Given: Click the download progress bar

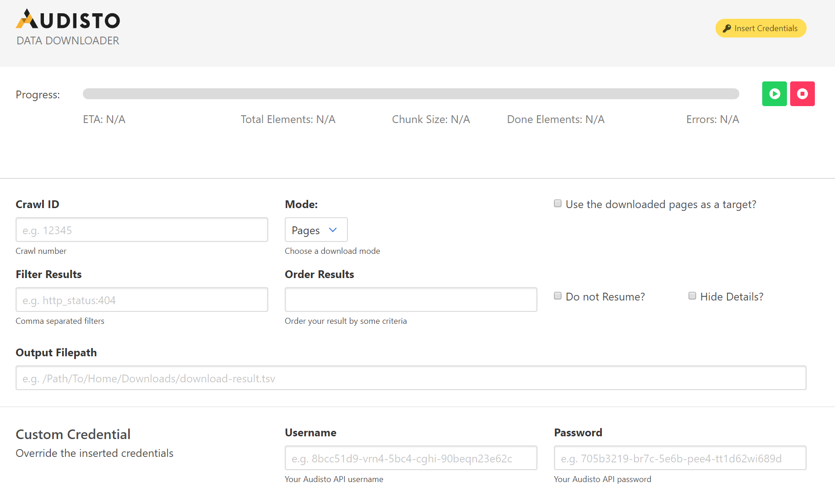Looking at the screenshot, I should coord(411,94).
